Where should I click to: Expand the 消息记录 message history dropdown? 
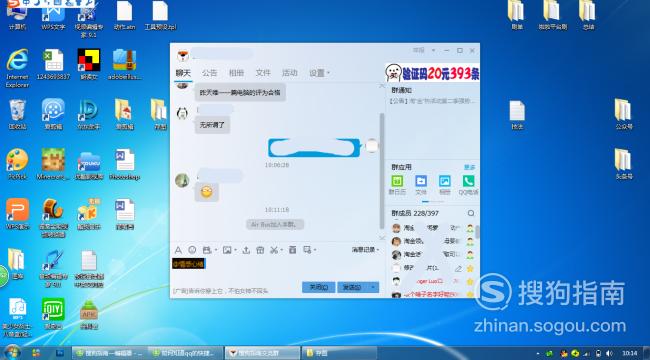366,250
